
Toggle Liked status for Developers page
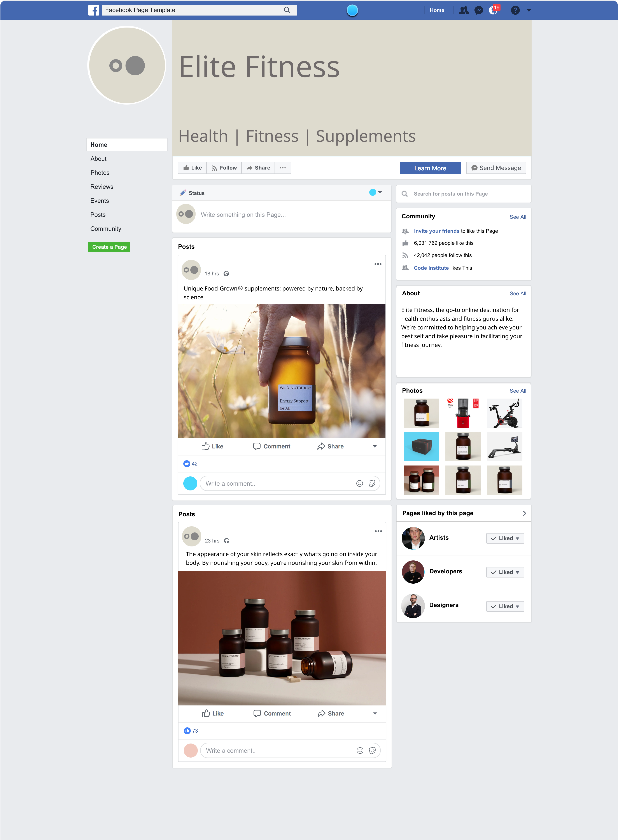click(505, 572)
